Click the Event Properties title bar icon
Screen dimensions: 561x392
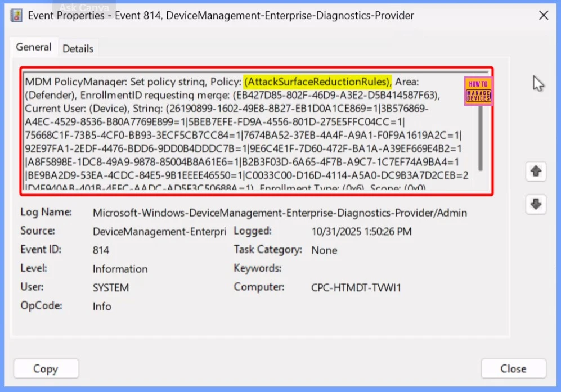17,15
